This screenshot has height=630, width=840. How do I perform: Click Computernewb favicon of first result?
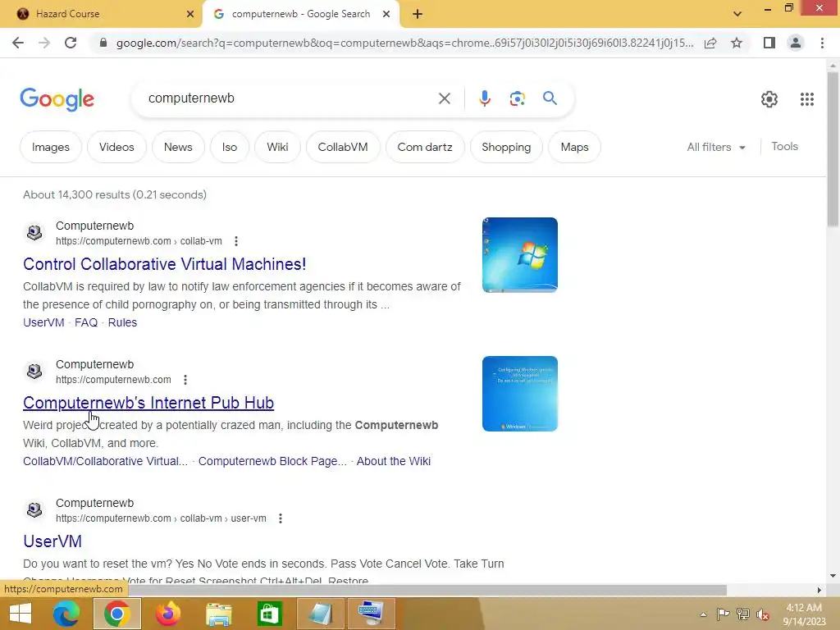(x=34, y=232)
